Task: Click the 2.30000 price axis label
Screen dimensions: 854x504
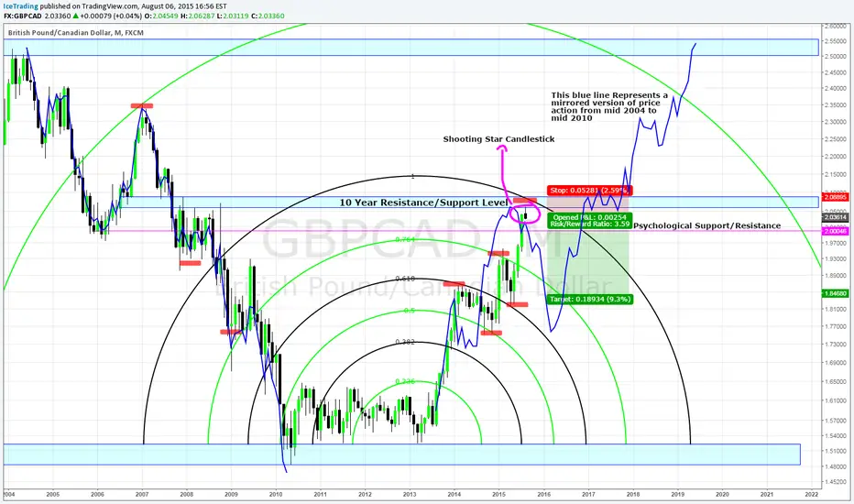Action: click(x=836, y=122)
